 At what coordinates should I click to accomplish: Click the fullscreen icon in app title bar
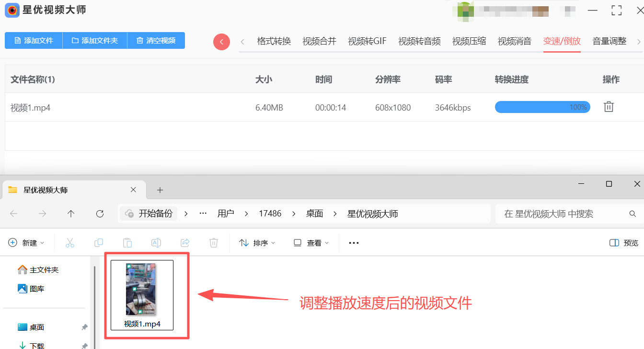pos(617,10)
